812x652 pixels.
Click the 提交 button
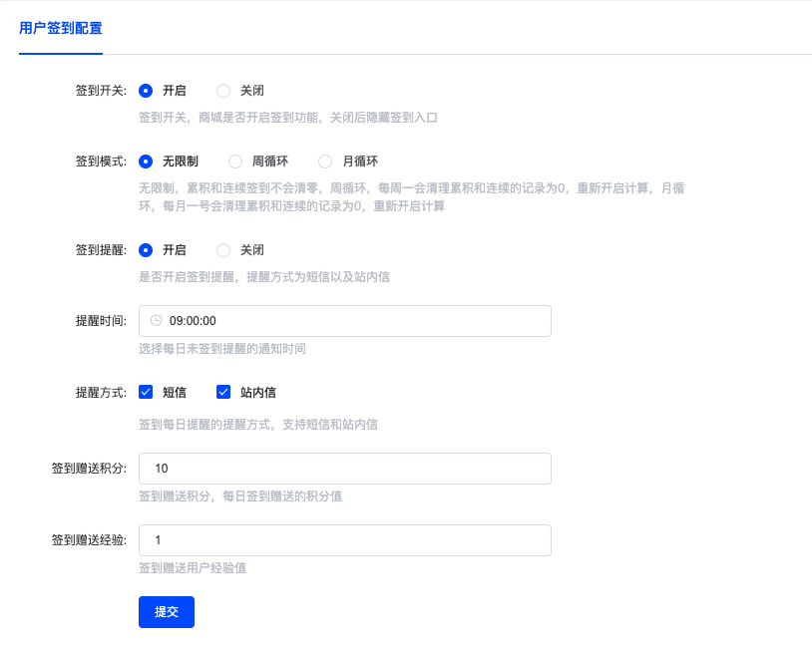click(167, 612)
